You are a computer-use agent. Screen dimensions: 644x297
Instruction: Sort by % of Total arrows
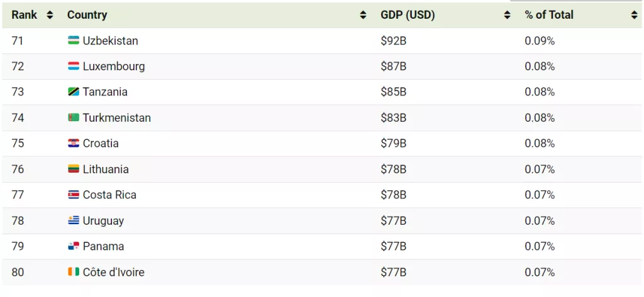[x=635, y=15]
